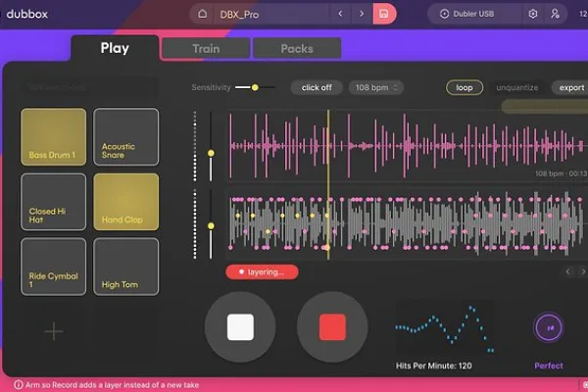Click the stop playback button
588x392 pixels.
tap(240, 327)
